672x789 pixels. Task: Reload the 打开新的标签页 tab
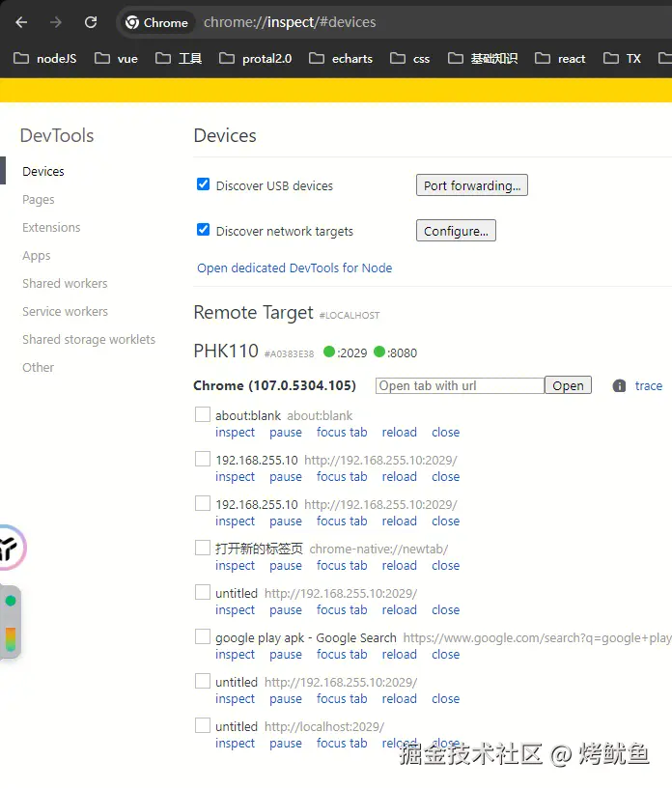click(400, 566)
